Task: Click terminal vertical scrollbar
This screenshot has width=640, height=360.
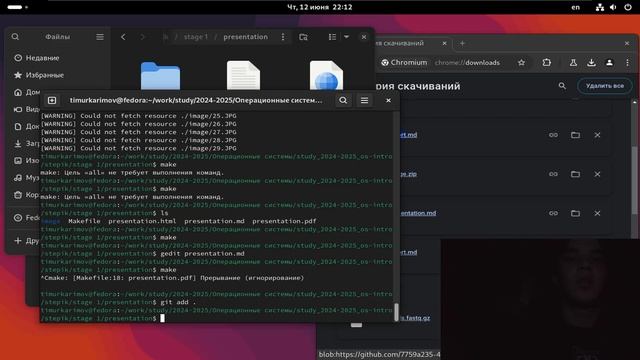Action: [x=396, y=312]
